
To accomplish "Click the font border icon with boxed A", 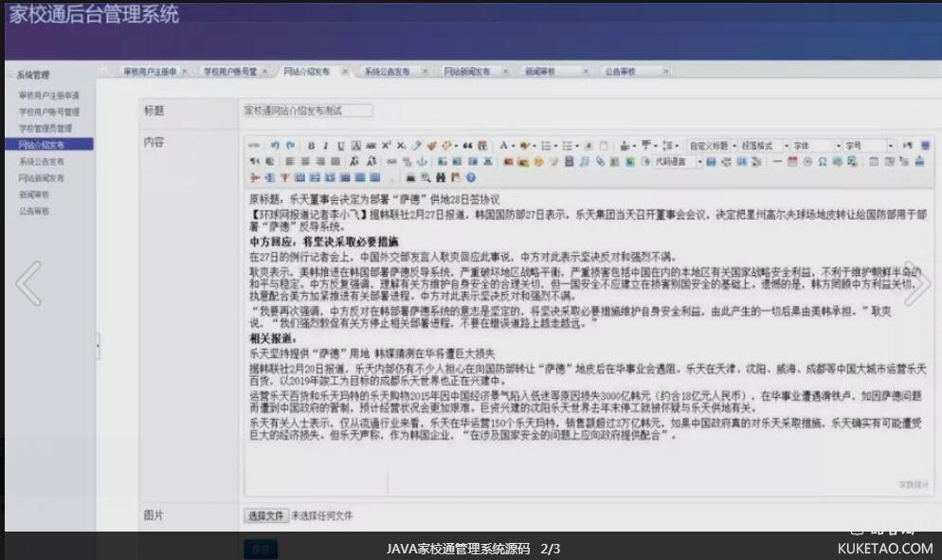I will click(355, 146).
